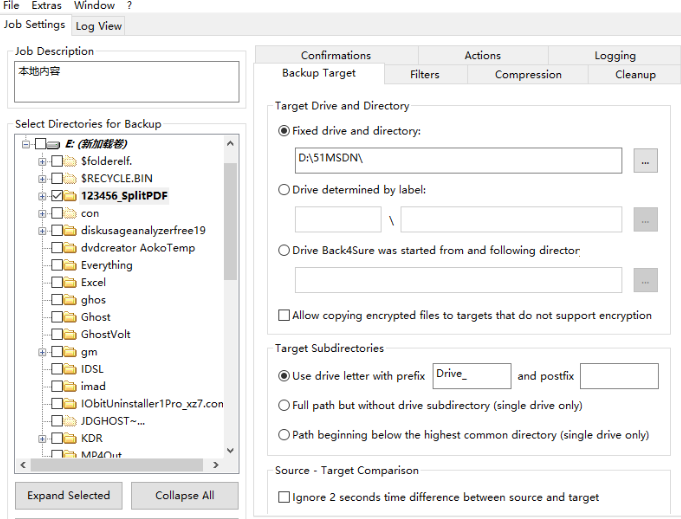Click the E: drive icon in tree
Image resolution: width=681 pixels, height=519 pixels.
coord(52,144)
